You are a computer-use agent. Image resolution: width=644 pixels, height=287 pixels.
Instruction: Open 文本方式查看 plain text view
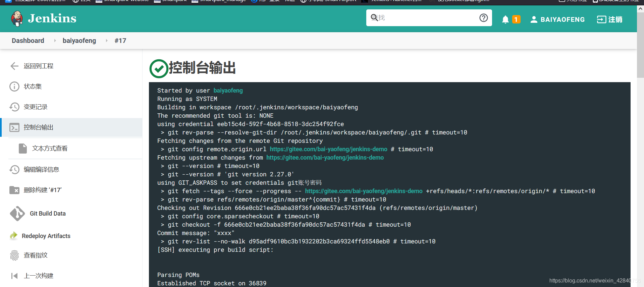[50, 148]
